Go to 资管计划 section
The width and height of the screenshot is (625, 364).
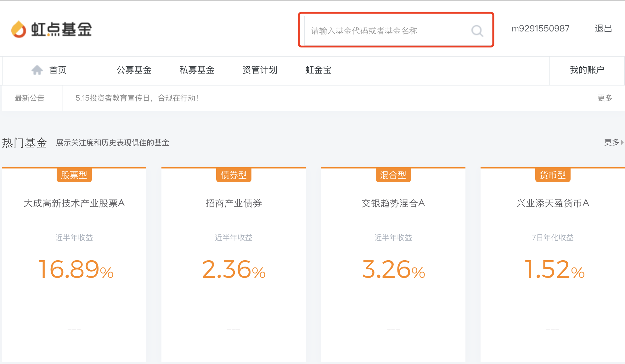tap(260, 70)
